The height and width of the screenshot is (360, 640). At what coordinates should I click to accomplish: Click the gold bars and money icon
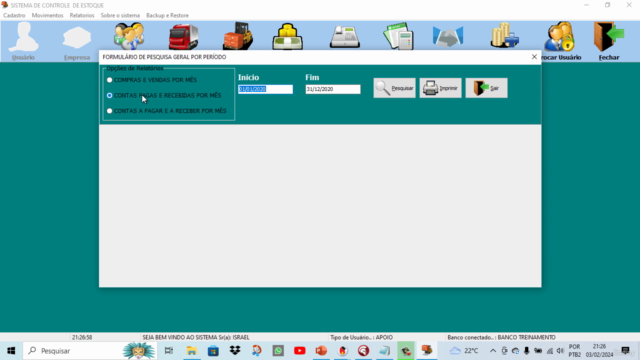click(288, 36)
